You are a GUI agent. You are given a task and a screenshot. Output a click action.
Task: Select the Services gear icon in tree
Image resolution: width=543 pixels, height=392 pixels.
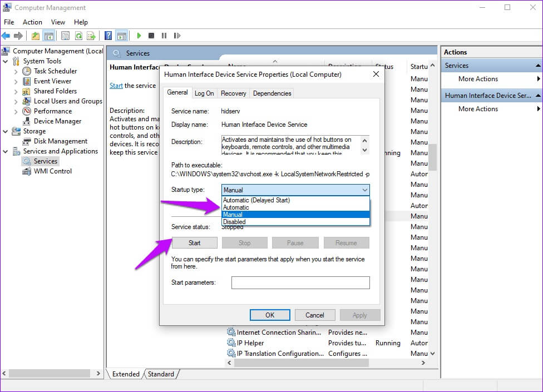pos(27,161)
